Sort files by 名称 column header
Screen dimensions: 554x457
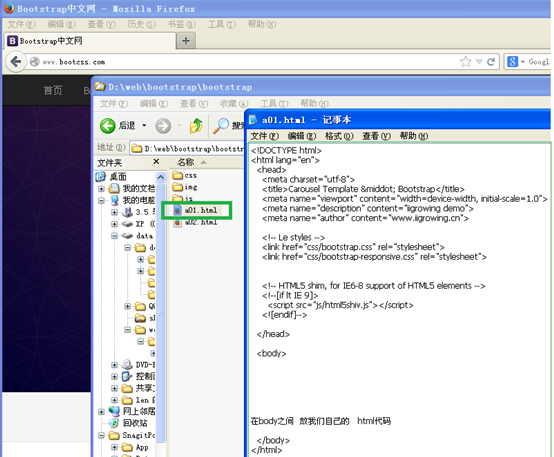click(186, 162)
